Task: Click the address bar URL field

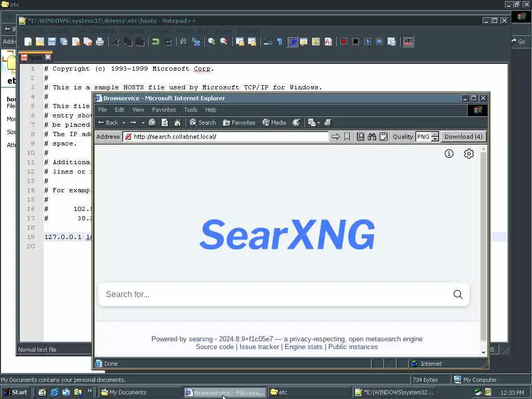Action: 225,137
